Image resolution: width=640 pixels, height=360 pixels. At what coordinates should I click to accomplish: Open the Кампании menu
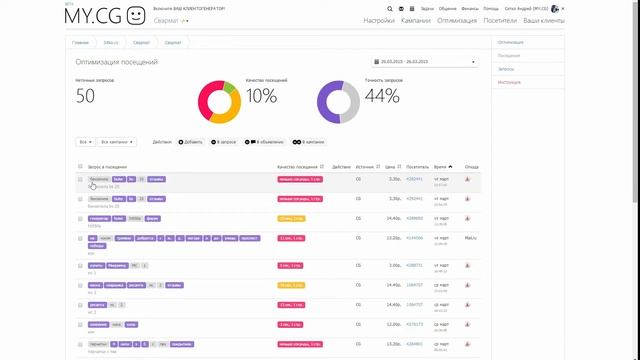click(x=416, y=20)
